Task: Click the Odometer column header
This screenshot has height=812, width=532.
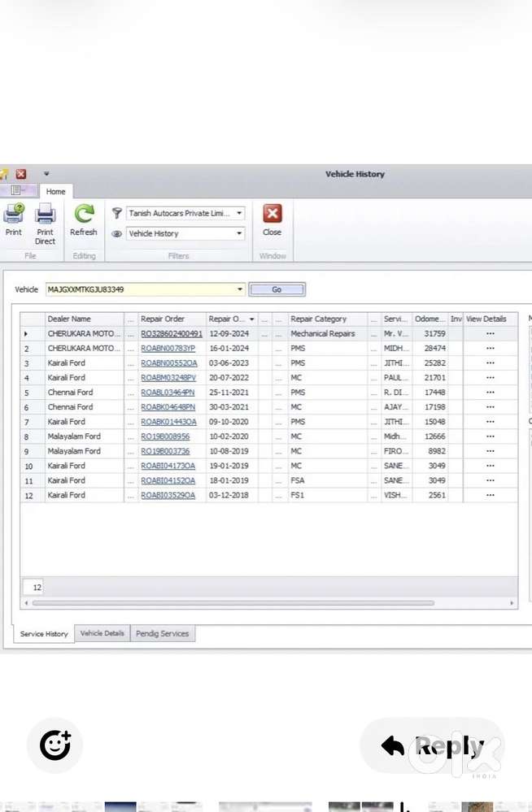Action: pos(430,319)
